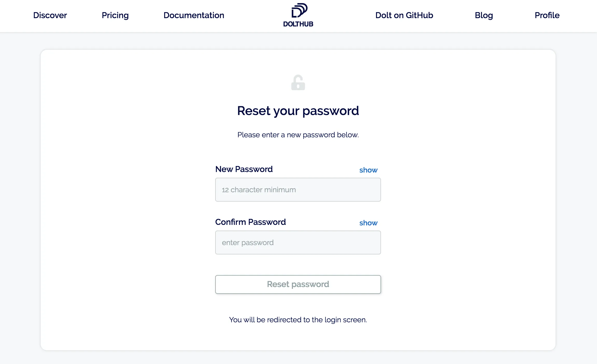The height and width of the screenshot is (364, 597).
Task: Open the Pricing page
Action: coord(115,15)
